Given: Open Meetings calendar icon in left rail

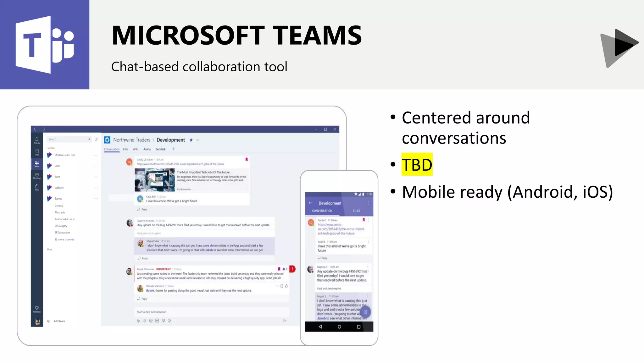Looking at the screenshot, I should [x=37, y=176].
